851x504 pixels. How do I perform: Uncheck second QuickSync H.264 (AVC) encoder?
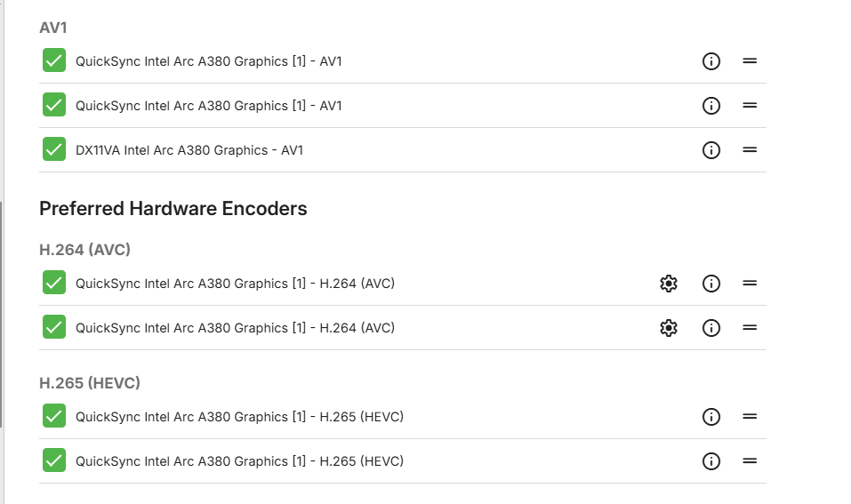[x=54, y=327]
